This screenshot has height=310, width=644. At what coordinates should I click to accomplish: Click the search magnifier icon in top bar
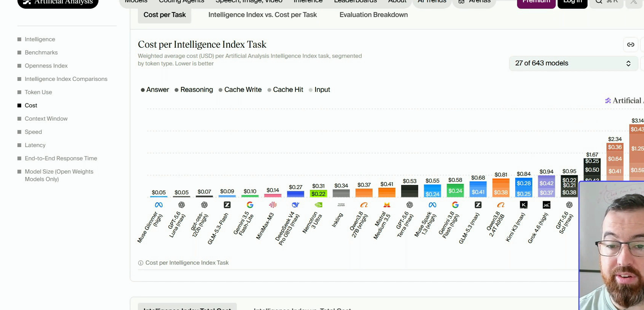coord(599,1)
